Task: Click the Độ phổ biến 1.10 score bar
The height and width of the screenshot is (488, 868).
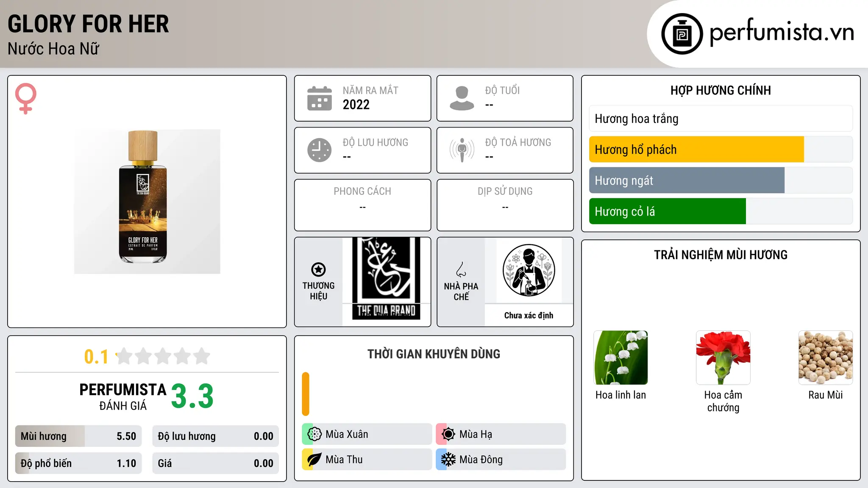Action: pyautogui.click(x=78, y=463)
